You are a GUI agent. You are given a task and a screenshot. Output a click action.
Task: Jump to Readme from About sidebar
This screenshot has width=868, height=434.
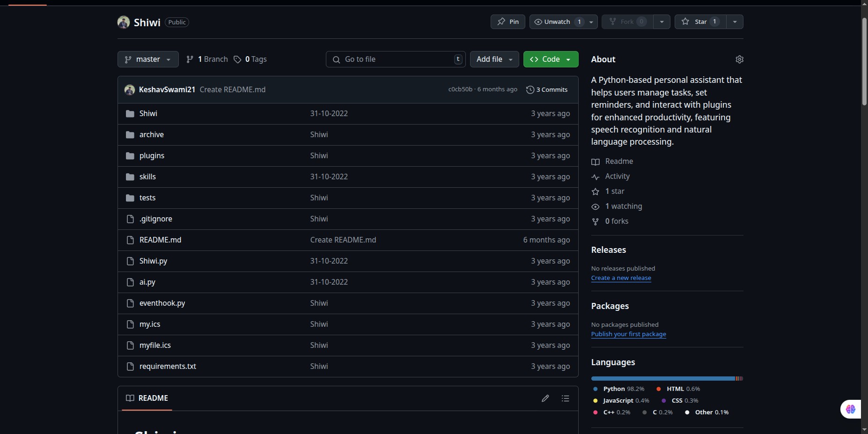click(612, 161)
